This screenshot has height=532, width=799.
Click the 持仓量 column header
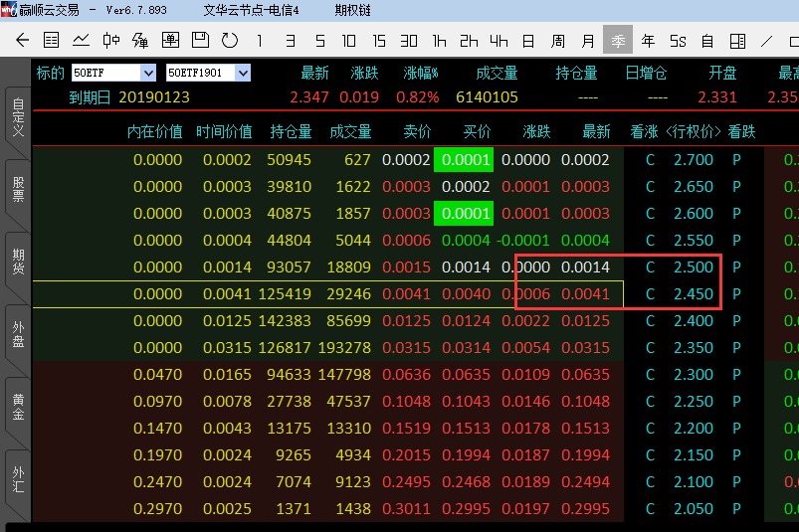[291, 131]
